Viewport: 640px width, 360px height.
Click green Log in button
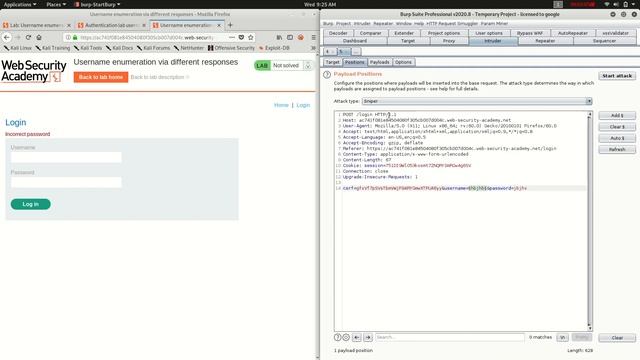31,204
